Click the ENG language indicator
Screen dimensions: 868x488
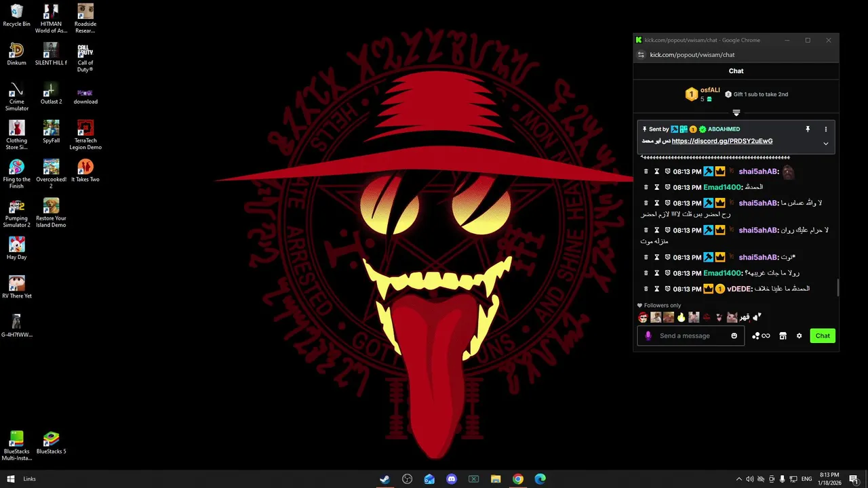pyautogui.click(x=806, y=479)
